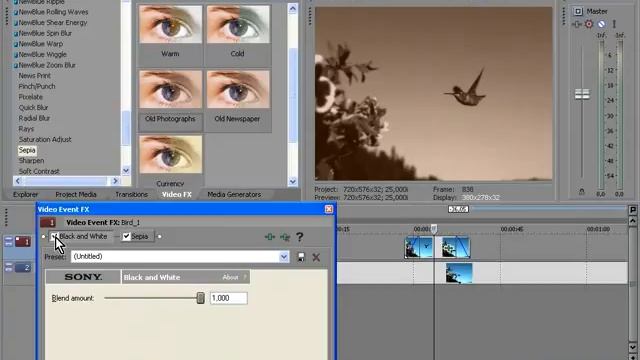Viewport: 640px width, 360px height.
Task: Open the Plug-In Chain button in Video Event FX
Action: 269,237
